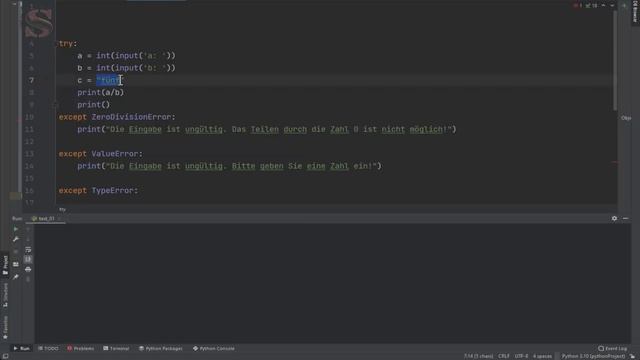Close the test_01 run tab
This screenshot has height=360, width=640.
click(59, 219)
